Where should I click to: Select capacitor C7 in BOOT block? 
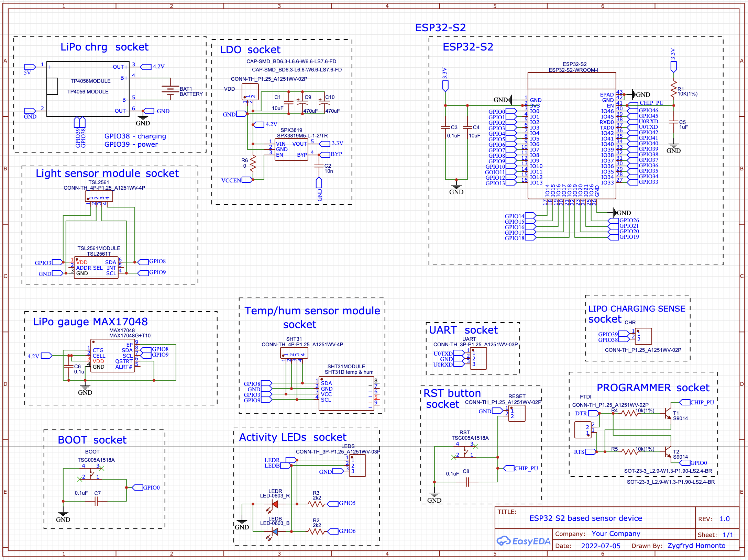coord(97,501)
